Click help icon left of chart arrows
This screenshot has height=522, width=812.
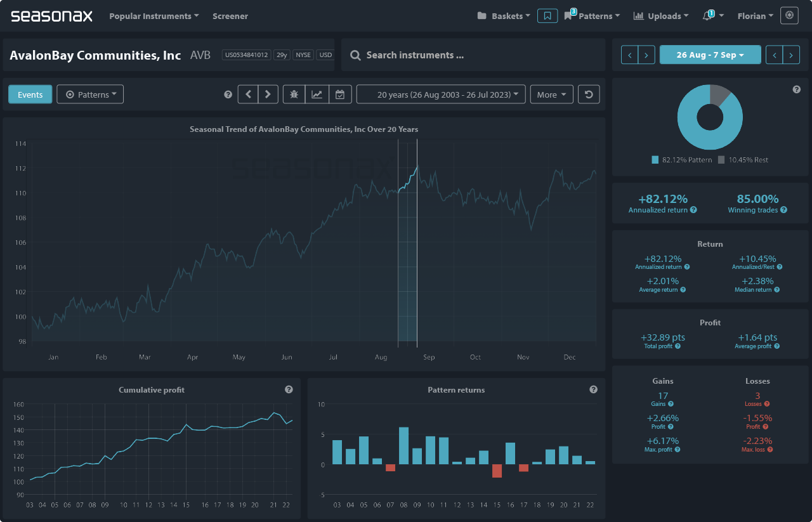point(228,95)
